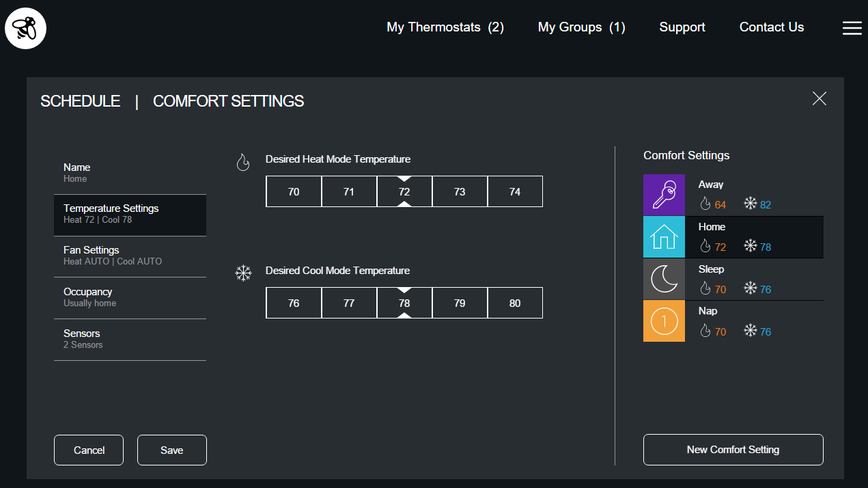
Task: Select the Sleep moon icon
Action: [664, 280]
